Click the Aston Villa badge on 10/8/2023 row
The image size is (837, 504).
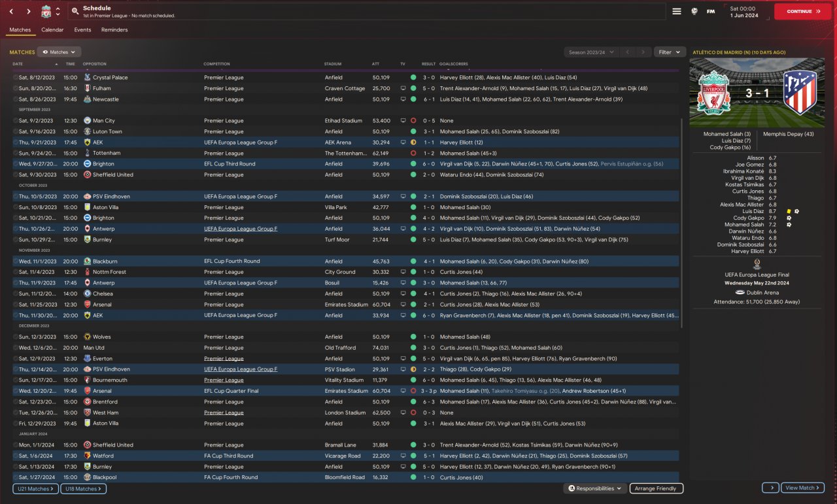tap(88, 207)
